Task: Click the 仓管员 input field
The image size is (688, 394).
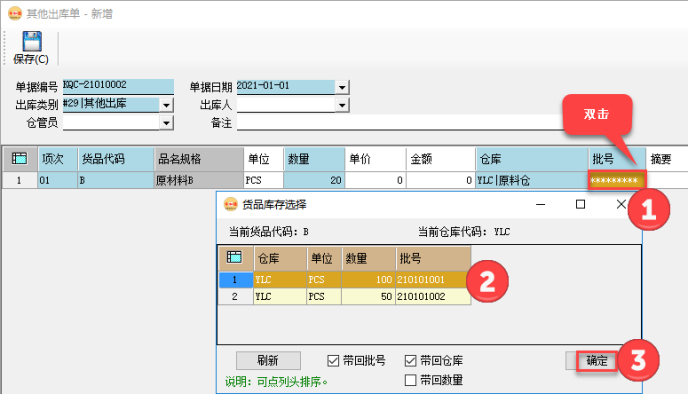Action: [111, 123]
